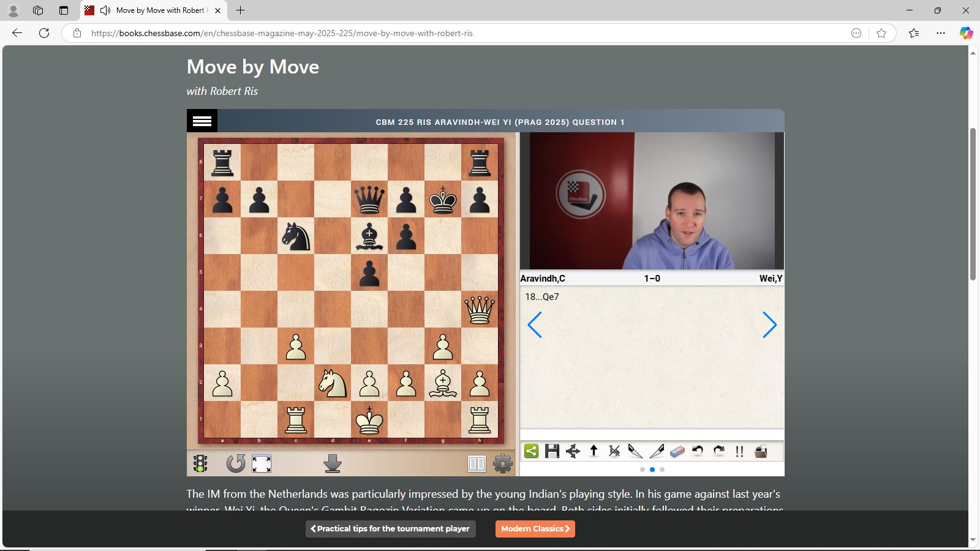Click the white queen on h4
The height and width of the screenshot is (551, 980).
[480, 309]
